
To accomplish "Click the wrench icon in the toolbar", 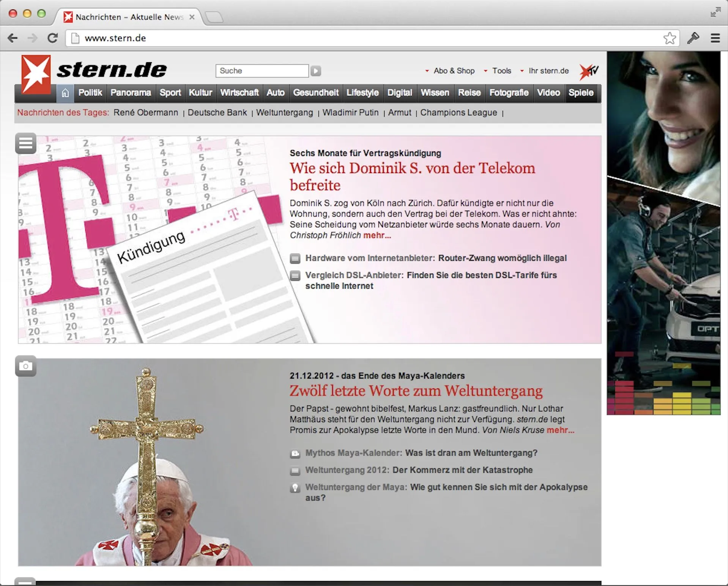I will pyautogui.click(x=693, y=38).
